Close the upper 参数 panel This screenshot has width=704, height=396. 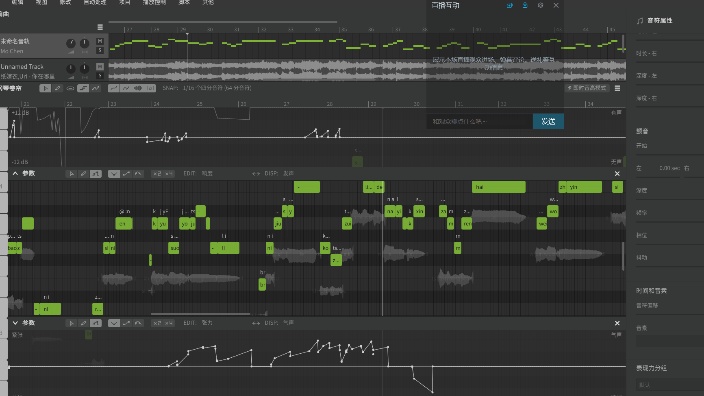[x=617, y=173]
